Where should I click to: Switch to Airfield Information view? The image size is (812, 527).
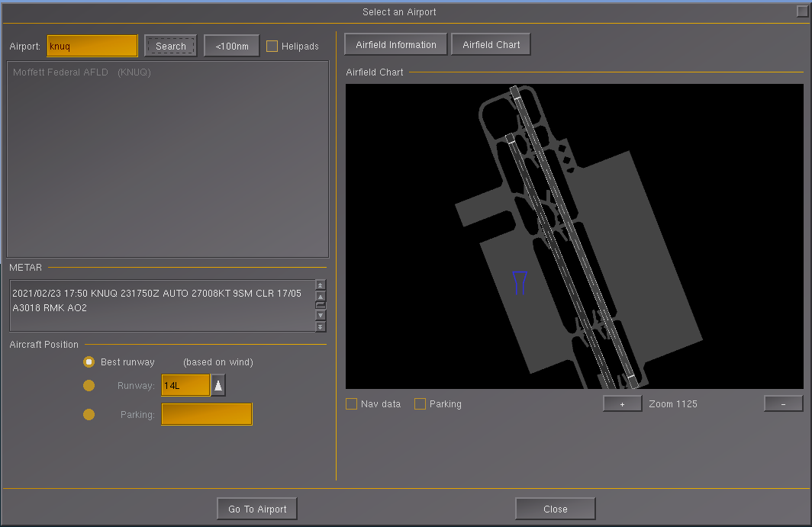pos(396,44)
